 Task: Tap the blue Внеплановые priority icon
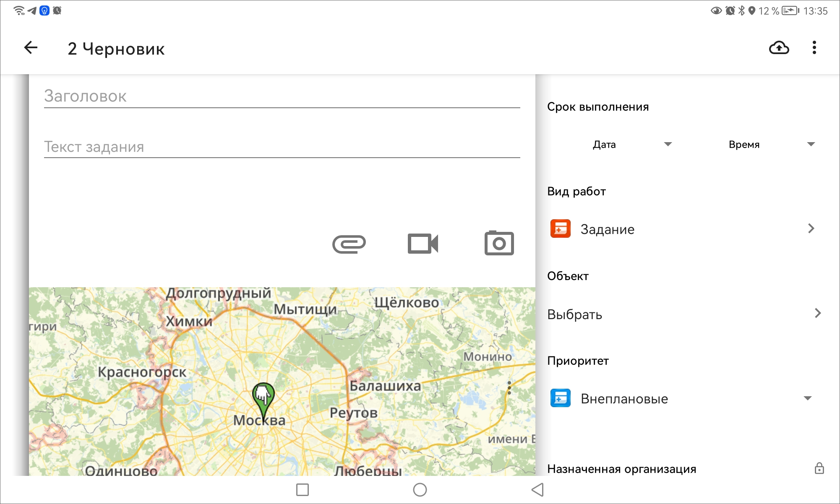coord(560,398)
